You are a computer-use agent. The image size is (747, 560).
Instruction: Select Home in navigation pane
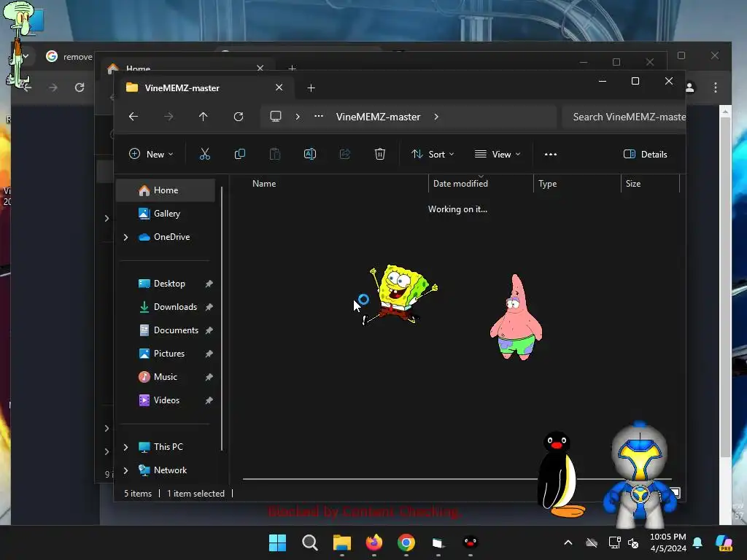point(166,190)
